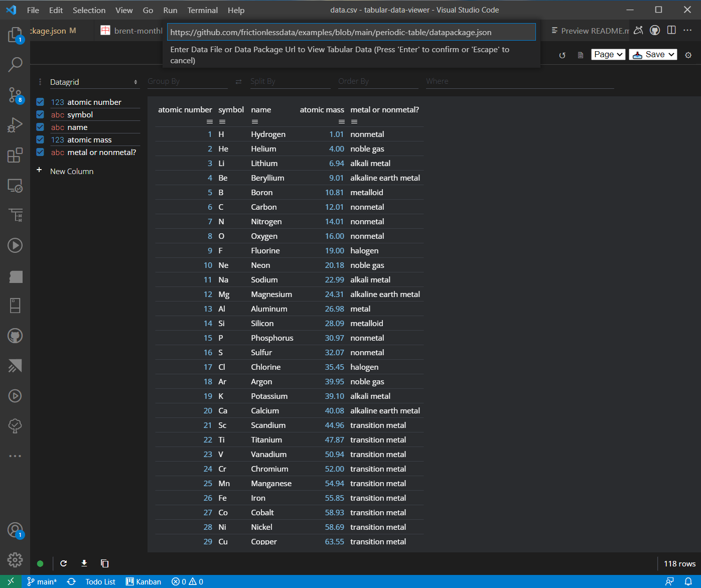Open the File menu

[33, 10]
